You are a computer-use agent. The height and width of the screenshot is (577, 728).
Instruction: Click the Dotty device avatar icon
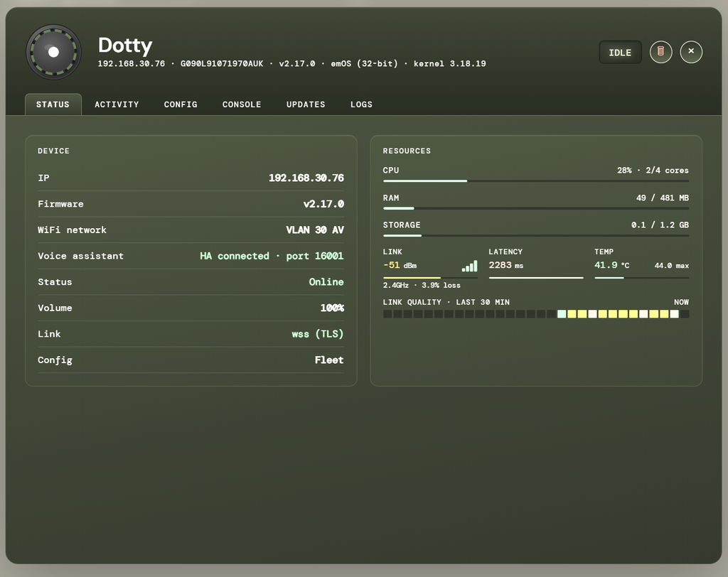(x=53, y=52)
